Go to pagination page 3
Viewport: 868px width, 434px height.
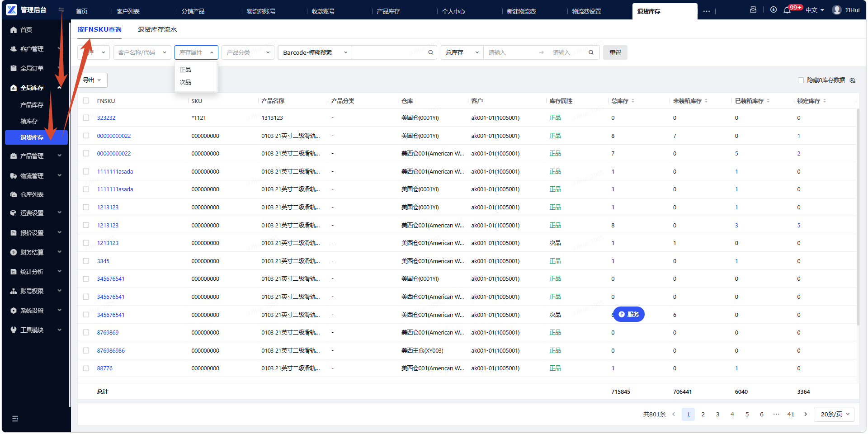point(717,414)
